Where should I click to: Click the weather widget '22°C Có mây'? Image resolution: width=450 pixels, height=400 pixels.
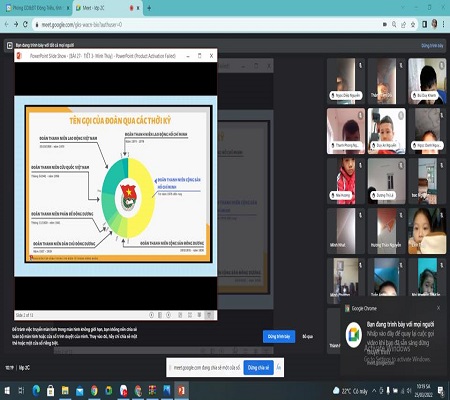(351, 391)
